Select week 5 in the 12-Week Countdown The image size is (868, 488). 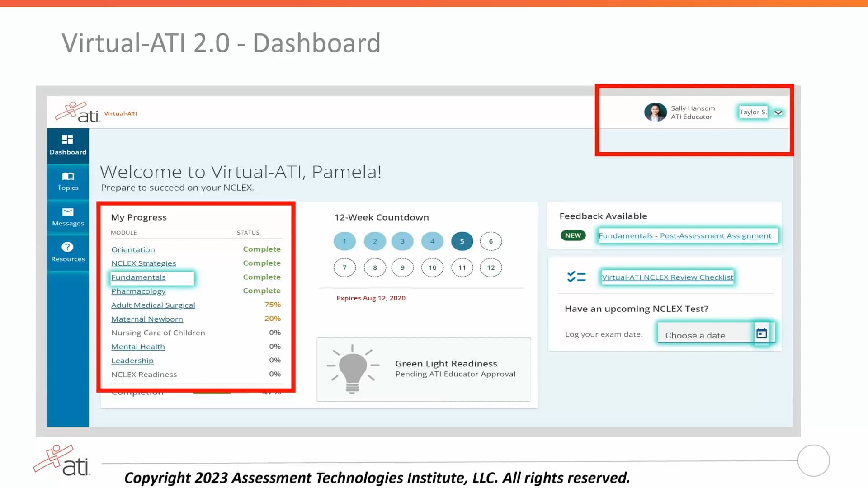pyautogui.click(x=462, y=241)
